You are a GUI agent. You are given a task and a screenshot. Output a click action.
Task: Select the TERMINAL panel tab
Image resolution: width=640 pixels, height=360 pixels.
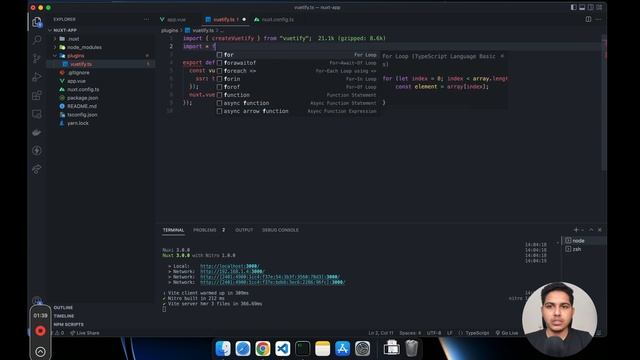(173, 230)
